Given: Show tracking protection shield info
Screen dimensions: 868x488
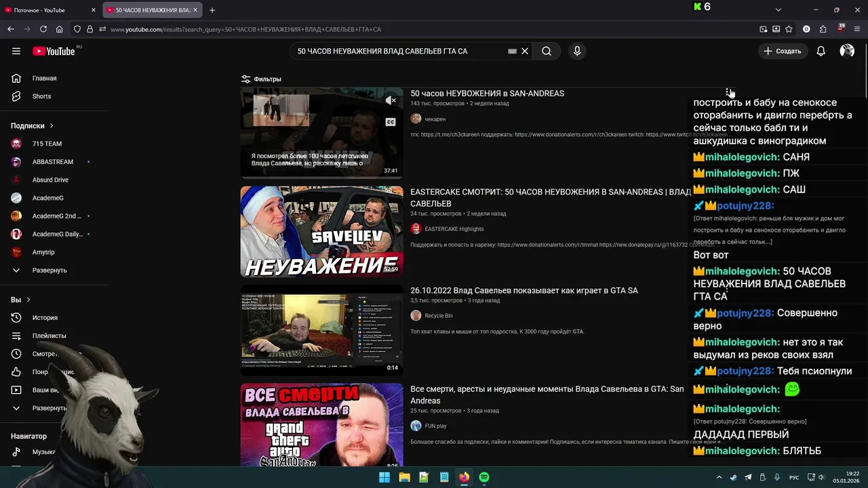Looking at the screenshot, I should (x=77, y=29).
